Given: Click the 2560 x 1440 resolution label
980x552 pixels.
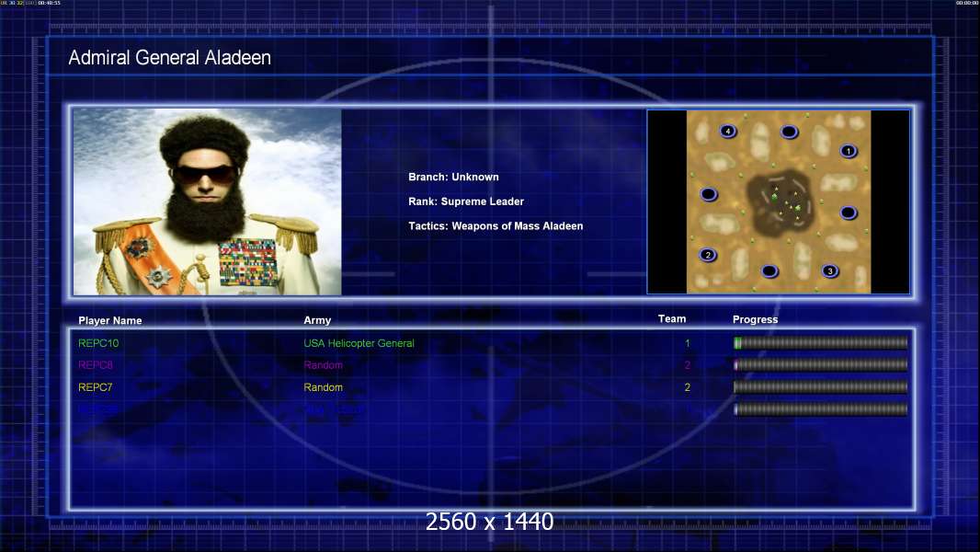Looking at the screenshot, I should point(489,522).
